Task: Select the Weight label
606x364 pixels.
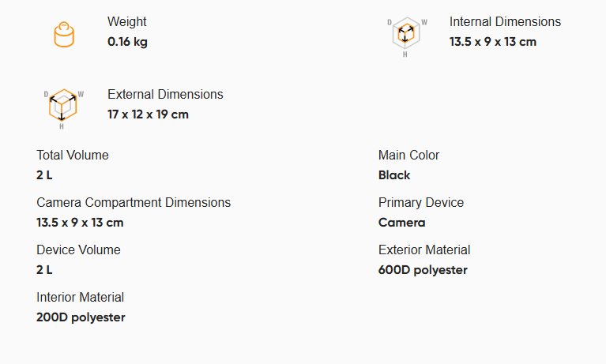Action: pyautogui.click(x=126, y=21)
